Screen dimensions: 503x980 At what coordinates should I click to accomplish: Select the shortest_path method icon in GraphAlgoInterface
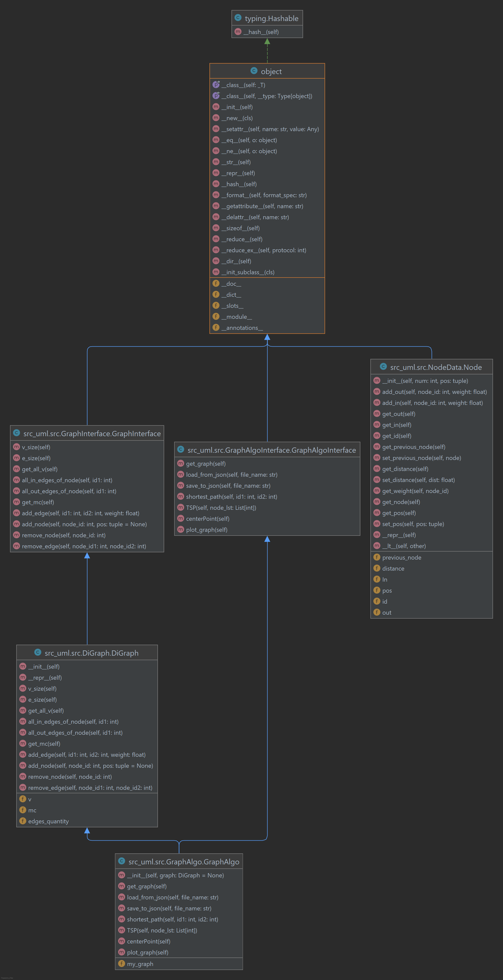point(180,497)
